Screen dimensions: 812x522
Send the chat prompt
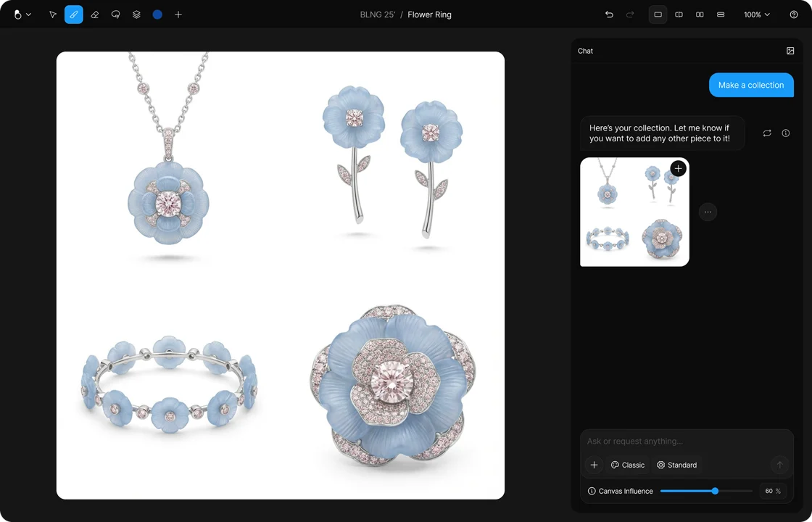[x=779, y=465]
